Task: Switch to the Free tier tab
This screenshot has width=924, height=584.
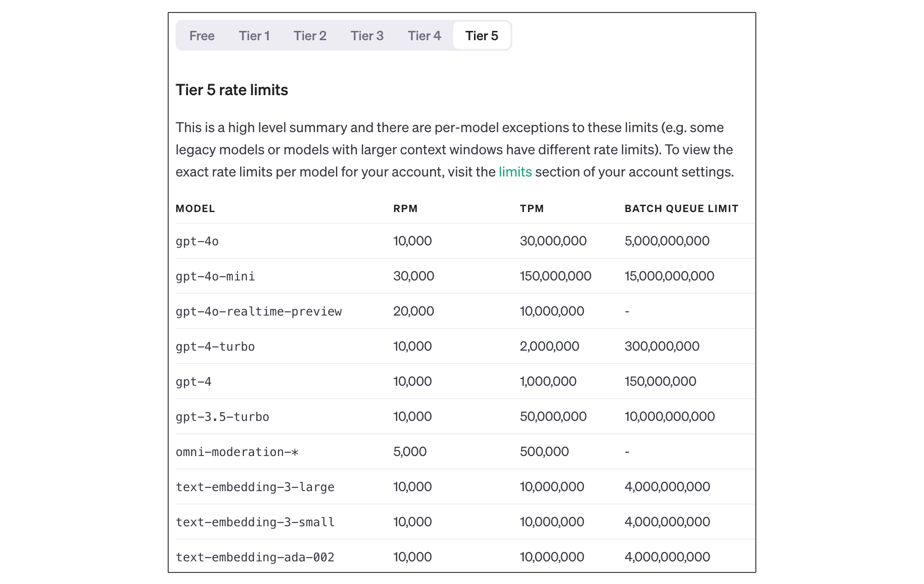Action: (202, 36)
